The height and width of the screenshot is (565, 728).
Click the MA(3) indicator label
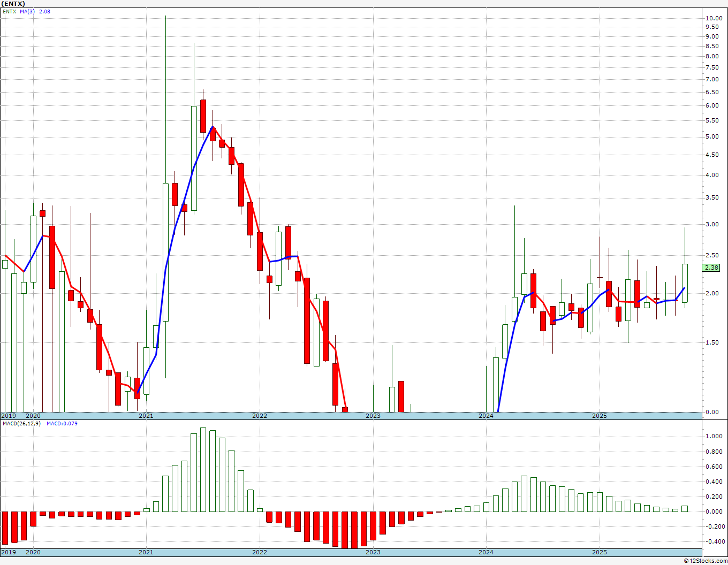pos(27,11)
